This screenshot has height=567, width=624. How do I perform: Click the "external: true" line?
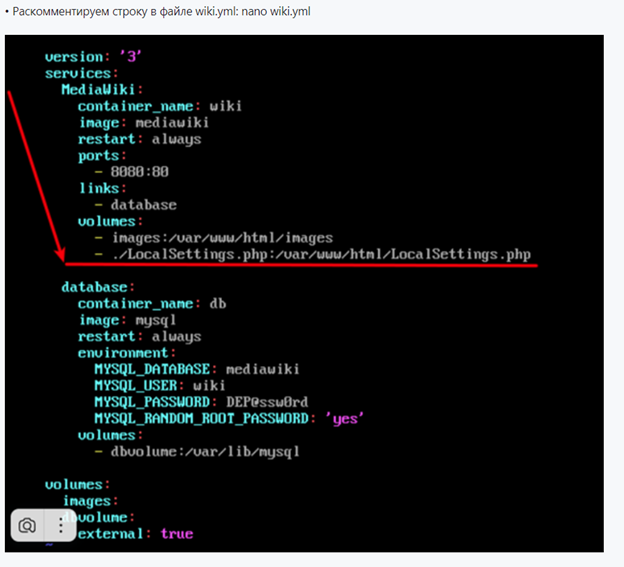pyautogui.click(x=135, y=534)
